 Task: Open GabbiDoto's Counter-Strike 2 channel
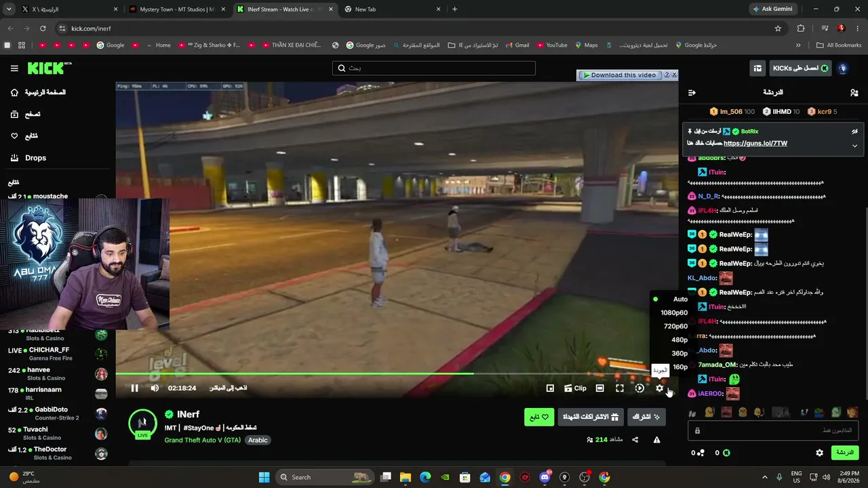(x=57, y=413)
